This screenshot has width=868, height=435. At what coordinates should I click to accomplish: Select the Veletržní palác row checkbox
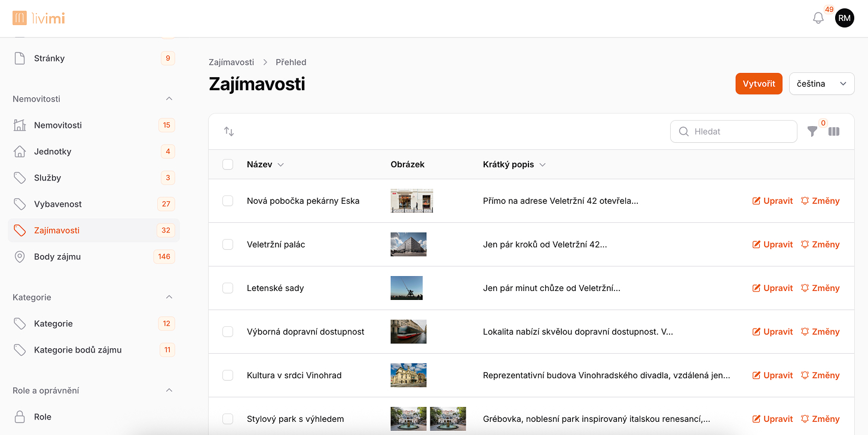pyautogui.click(x=228, y=244)
